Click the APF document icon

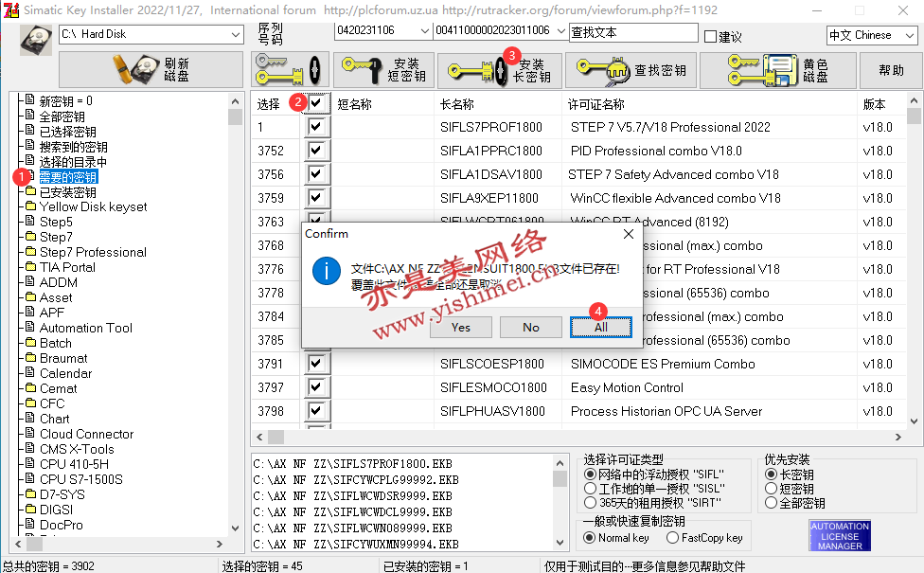click(30, 312)
